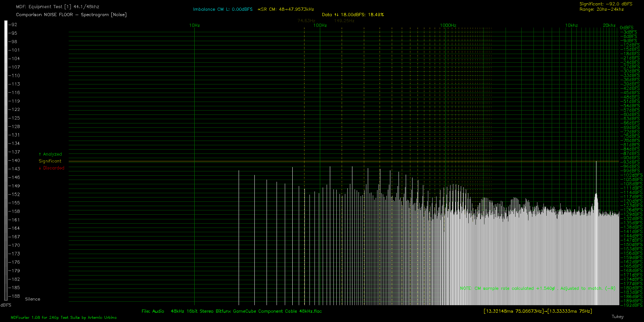The height and width of the screenshot is (322, 644).
Task: Select the 'Data 18.00dBFS: 18.49%' readout
Action: click(x=352, y=15)
